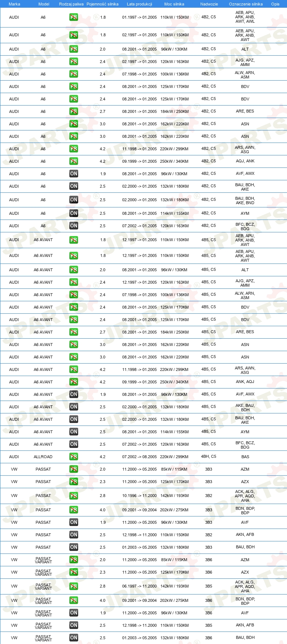Click the diesel ON icon in the A6 AVANT 2.5 163KM row
The width and height of the screenshot is (287, 644).
click(74, 444)
